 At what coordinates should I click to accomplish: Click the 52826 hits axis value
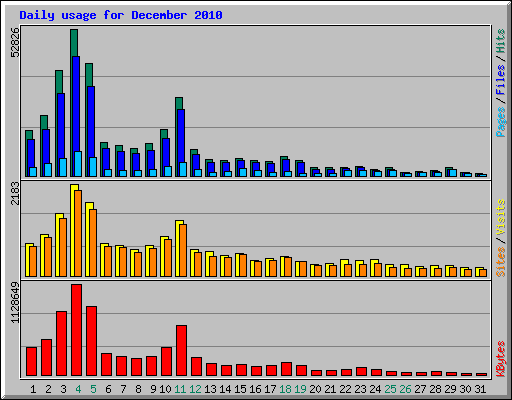(x=15, y=43)
